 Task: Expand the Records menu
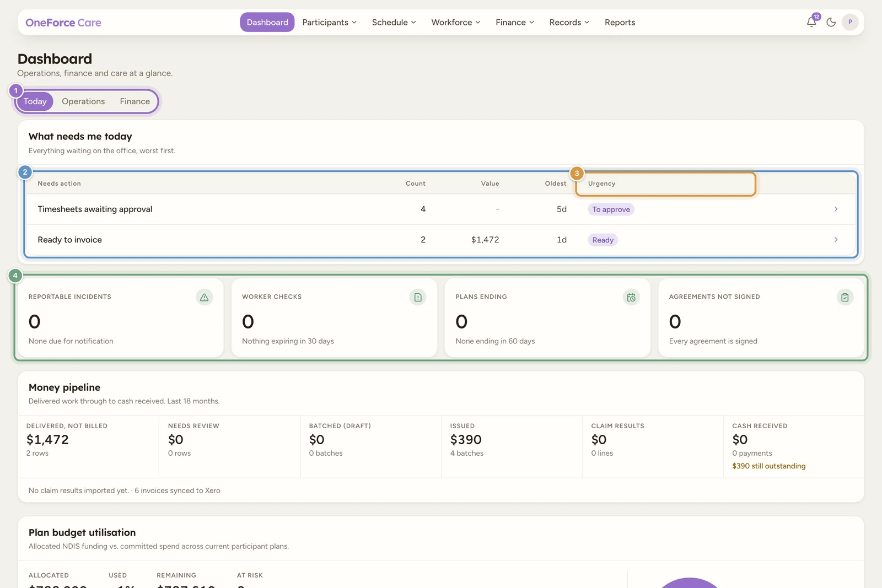coord(569,22)
